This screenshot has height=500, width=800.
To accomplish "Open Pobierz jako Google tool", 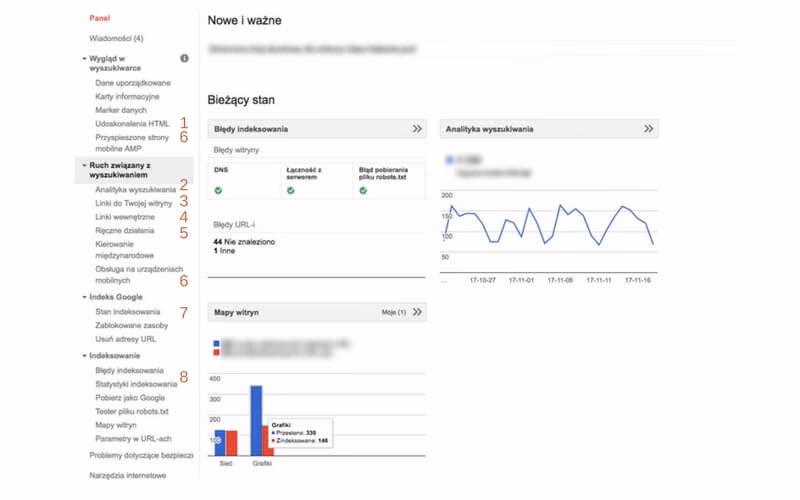I will (x=130, y=398).
